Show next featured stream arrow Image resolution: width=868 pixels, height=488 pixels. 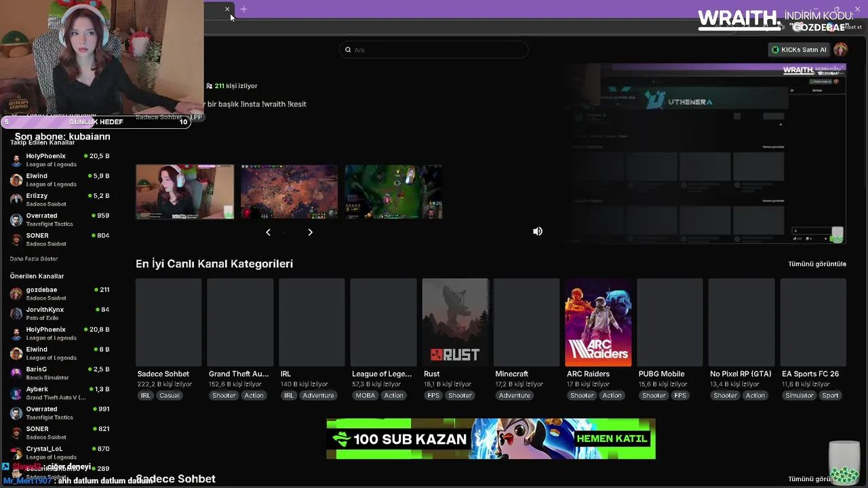tap(310, 232)
